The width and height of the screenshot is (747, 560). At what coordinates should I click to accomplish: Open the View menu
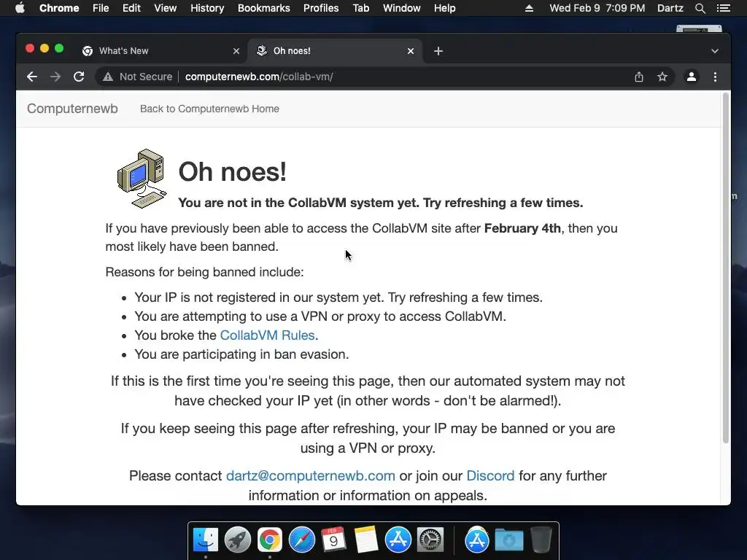166,8
